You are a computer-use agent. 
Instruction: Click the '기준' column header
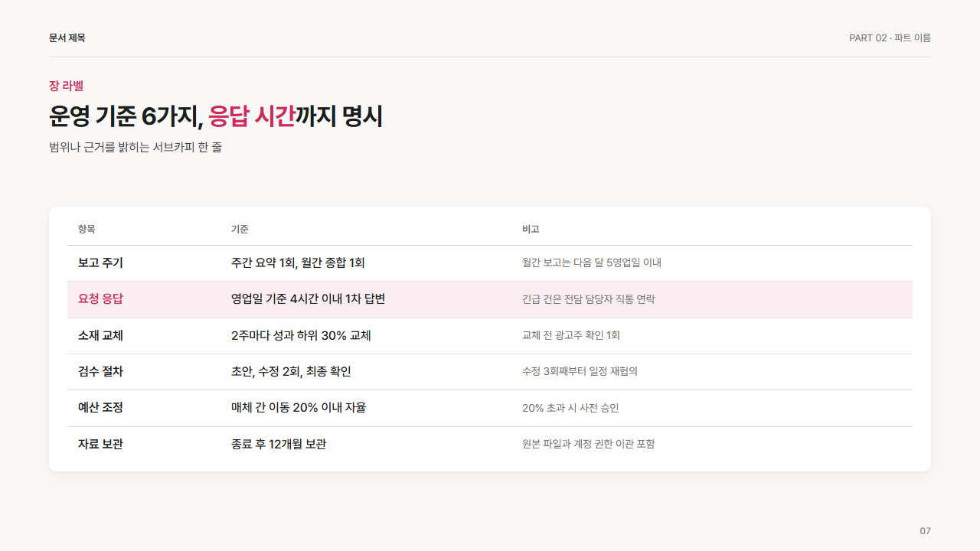(240, 229)
